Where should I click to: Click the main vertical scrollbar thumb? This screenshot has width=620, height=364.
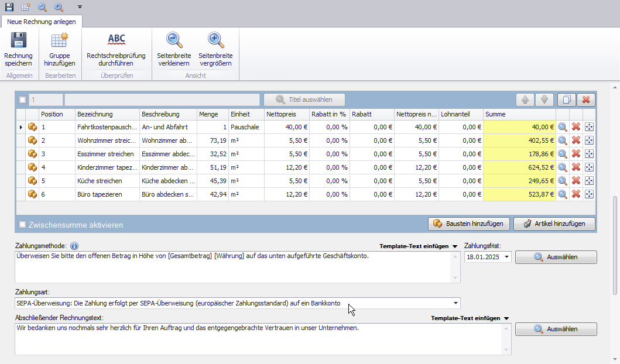coord(615,245)
